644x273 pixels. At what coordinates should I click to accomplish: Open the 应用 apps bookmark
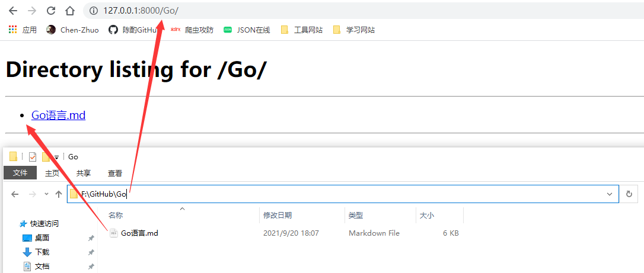point(23,30)
